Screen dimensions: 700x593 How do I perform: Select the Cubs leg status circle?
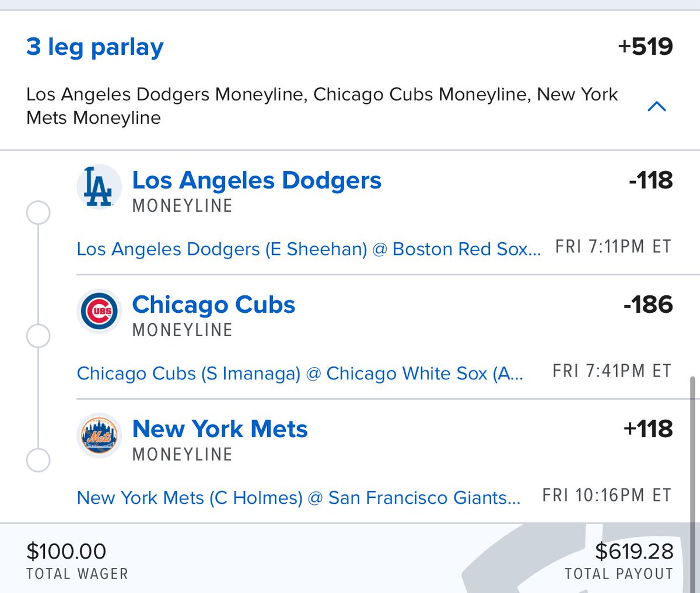point(38,336)
